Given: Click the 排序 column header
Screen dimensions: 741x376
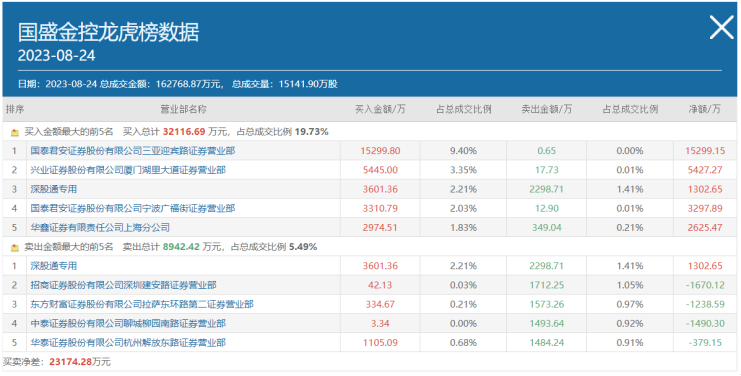Looking at the screenshot, I should coord(15,109).
